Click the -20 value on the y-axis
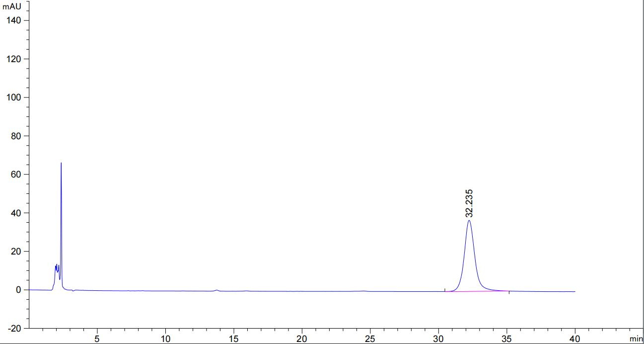Image resolution: width=644 pixels, height=344 pixels. tap(14, 329)
